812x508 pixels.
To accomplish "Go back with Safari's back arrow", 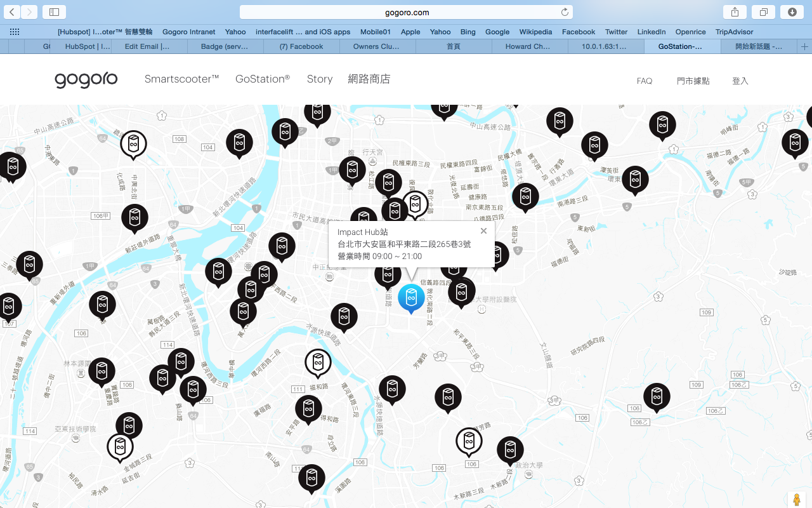I will point(12,12).
